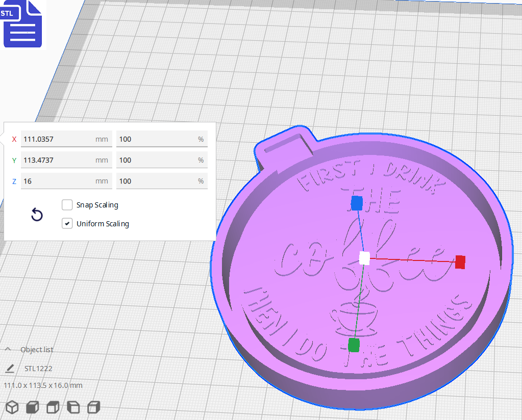Switch to right side view icon
The image size is (522, 420).
[x=93, y=407]
